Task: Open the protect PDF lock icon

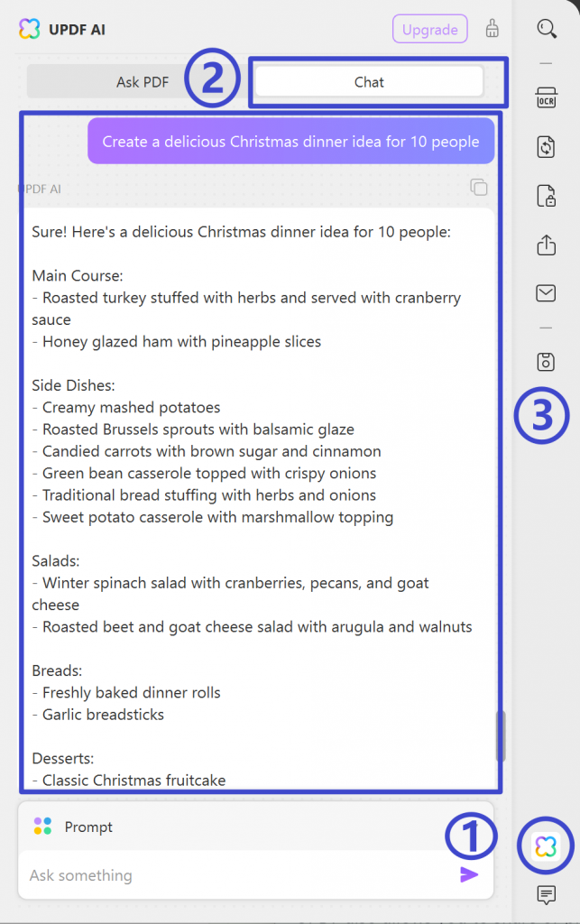Action: (546, 196)
